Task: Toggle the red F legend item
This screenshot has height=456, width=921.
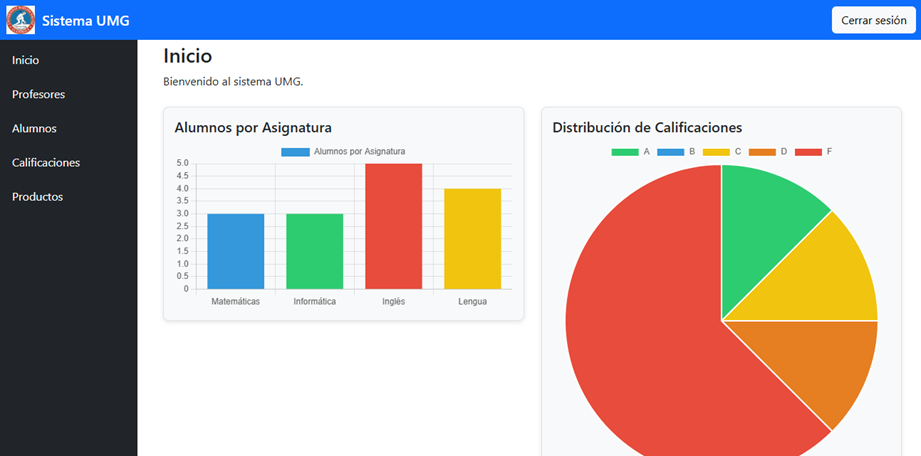Action: coord(812,152)
